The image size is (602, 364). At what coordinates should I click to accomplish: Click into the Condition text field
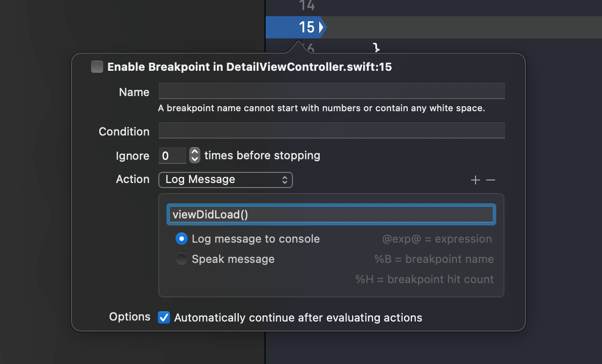[x=331, y=130]
